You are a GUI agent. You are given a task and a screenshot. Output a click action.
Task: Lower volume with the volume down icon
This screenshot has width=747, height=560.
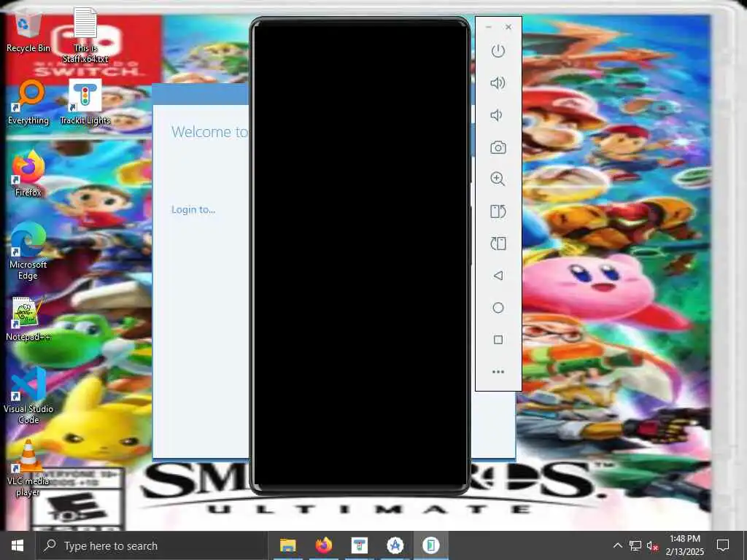[x=496, y=115]
